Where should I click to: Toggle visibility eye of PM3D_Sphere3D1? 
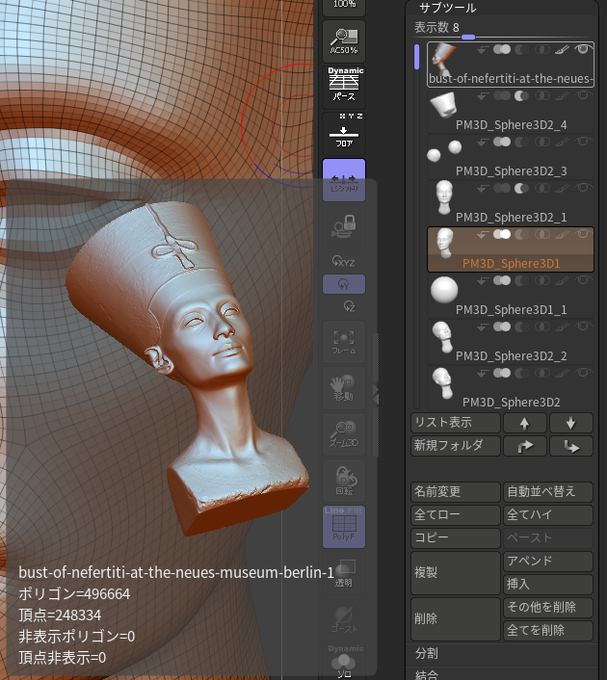tap(584, 234)
